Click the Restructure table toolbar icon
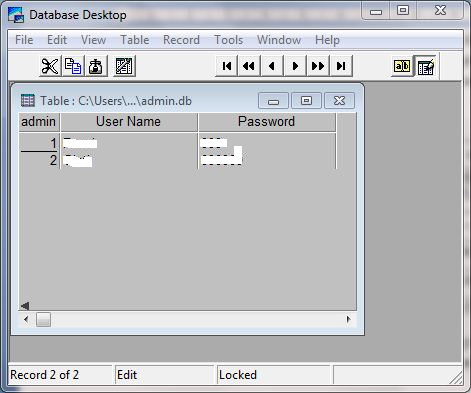This screenshot has width=471, height=393. pyautogui.click(x=124, y=66)
